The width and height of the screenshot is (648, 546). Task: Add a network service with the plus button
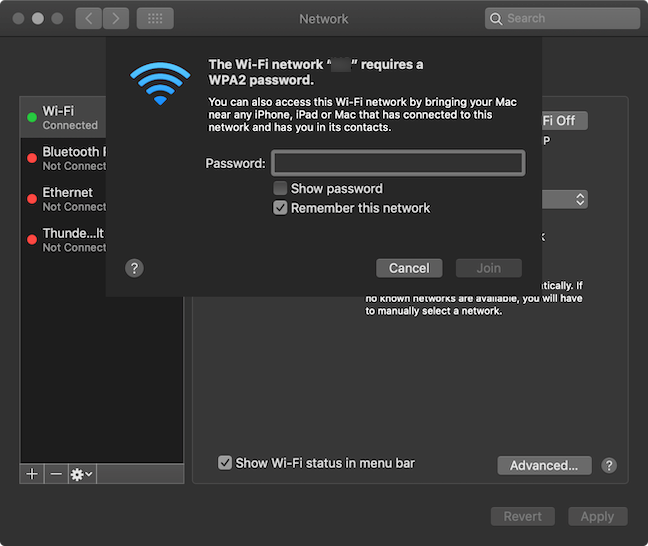pos(32,474)
